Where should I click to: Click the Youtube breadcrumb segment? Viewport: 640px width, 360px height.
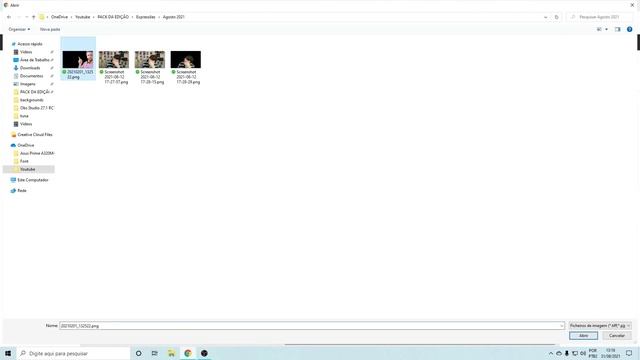[x=82, y=17]
